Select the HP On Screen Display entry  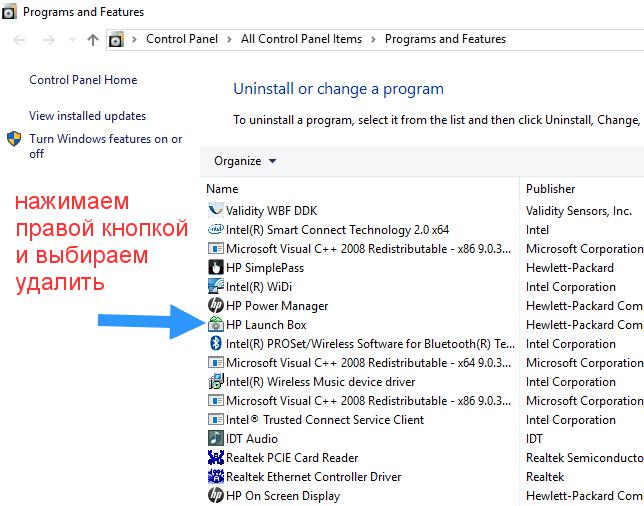(x=283, y=496)
